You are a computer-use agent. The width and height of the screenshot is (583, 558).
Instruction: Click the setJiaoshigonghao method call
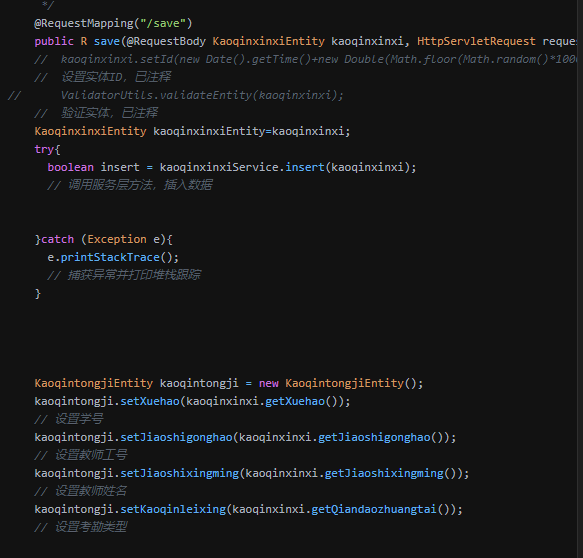[x=176, y=437]
